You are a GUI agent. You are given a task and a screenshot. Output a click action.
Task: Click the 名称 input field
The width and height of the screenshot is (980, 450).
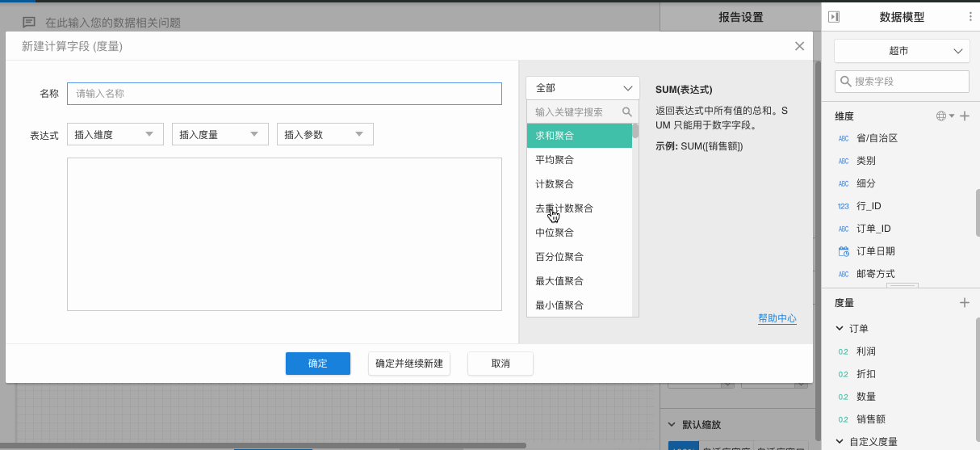click(284, 94)
